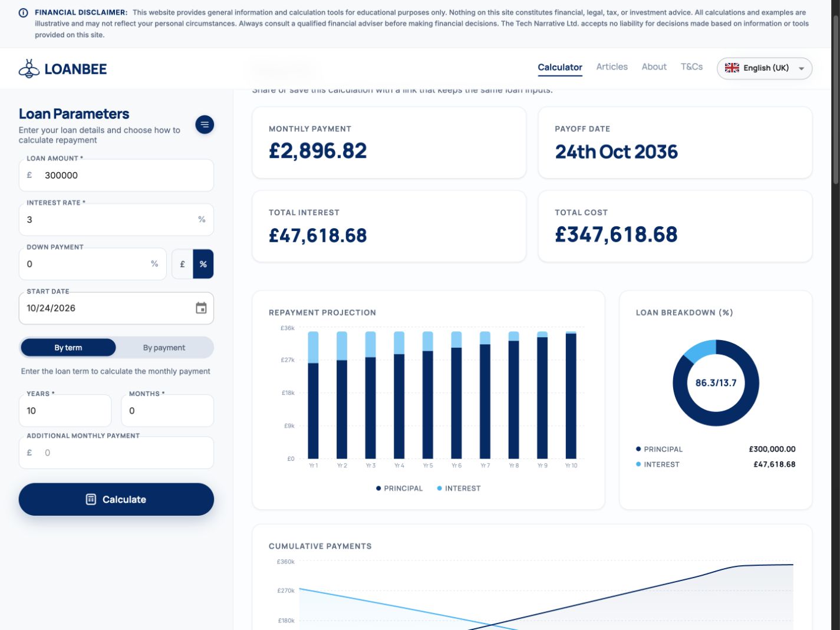Select the By payment option

[x=164, y=348]
